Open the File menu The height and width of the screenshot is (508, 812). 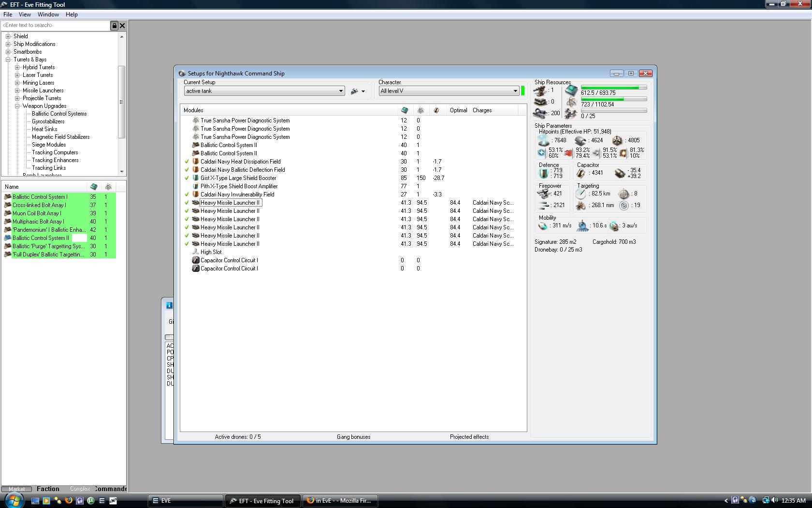point(8,15)
